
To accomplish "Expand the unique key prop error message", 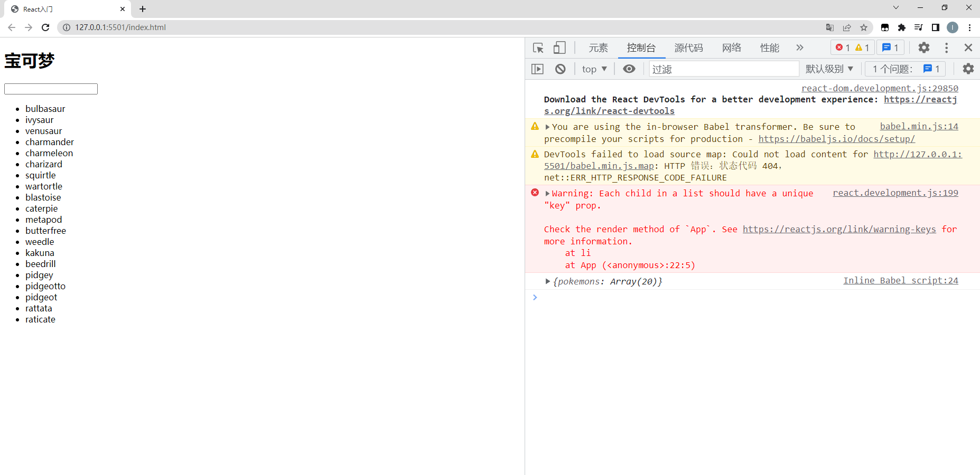I will pyautogui.click(x=548, y=193).
